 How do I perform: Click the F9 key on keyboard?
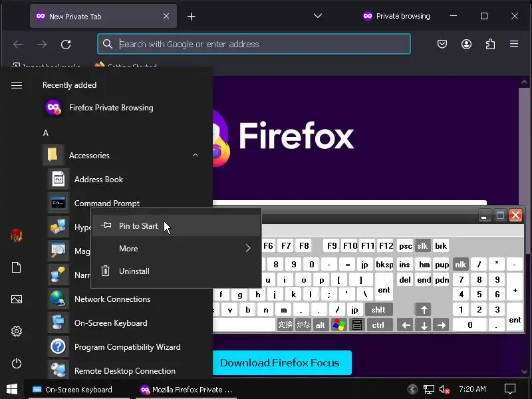click(x=332, y=246)
